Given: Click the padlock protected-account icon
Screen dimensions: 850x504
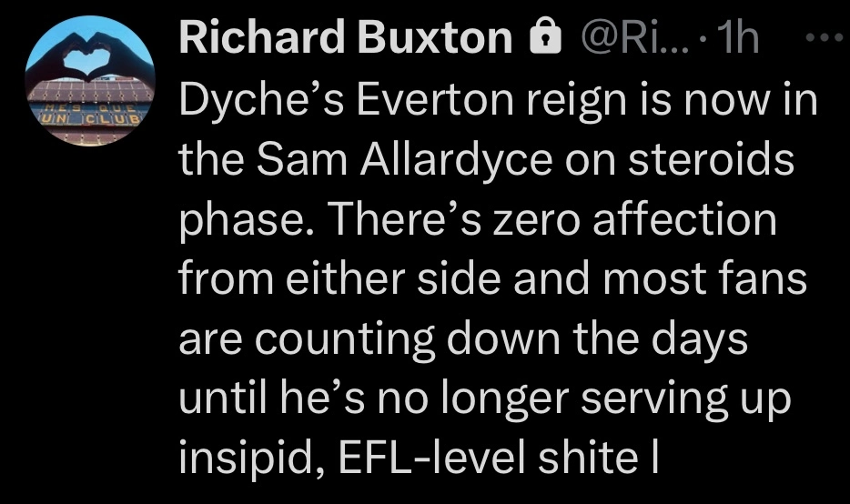Looking at the screenshot, I should (x=546, y=37).
